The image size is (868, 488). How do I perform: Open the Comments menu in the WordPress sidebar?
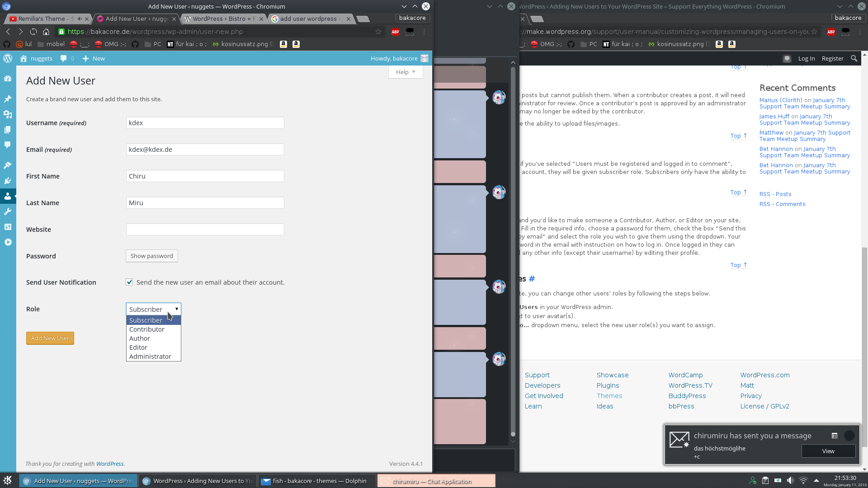pyautogui.click(x=8, y=145)
